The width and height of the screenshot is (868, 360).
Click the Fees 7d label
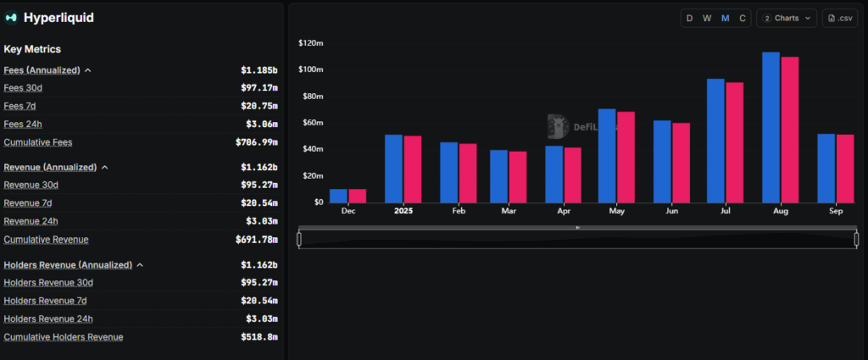19,106
